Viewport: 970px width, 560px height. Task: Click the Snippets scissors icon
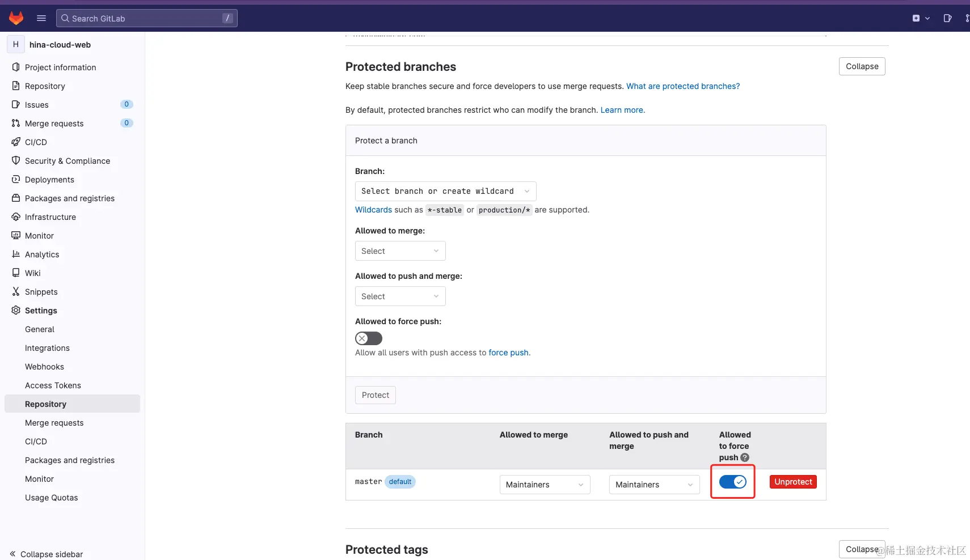(16, 291)
